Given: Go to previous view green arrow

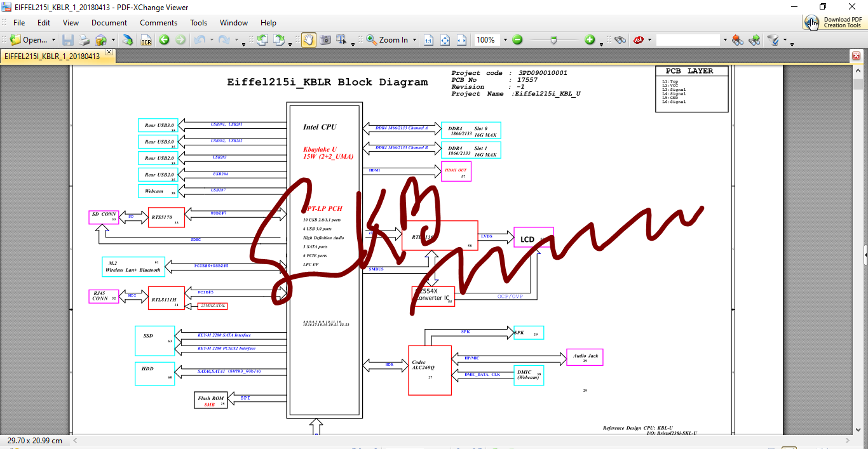Looking at the screenshot, I should pos(164,40).
